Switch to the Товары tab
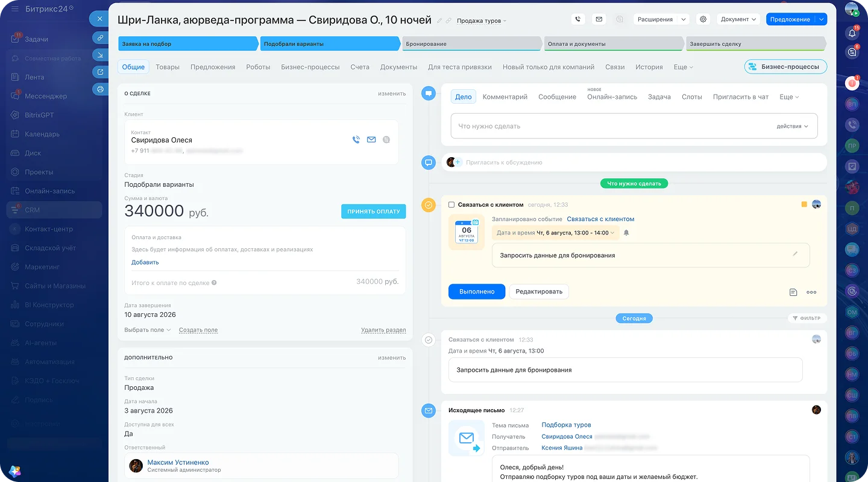The width and height of the screenshot is (868, 482). (168, 67)
